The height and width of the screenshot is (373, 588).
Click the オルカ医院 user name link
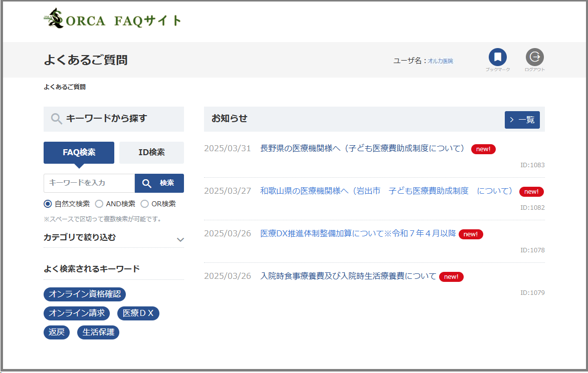point(440,61)
